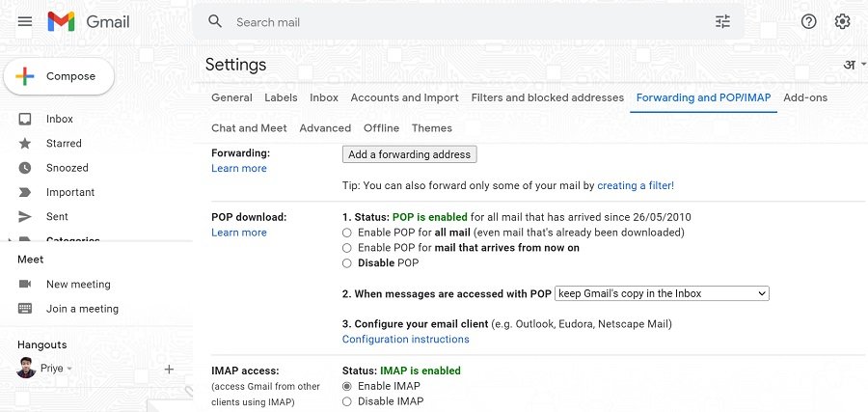
Task: Click the search options filter icon
Action: pyautogui.click(x=722, y=21)
